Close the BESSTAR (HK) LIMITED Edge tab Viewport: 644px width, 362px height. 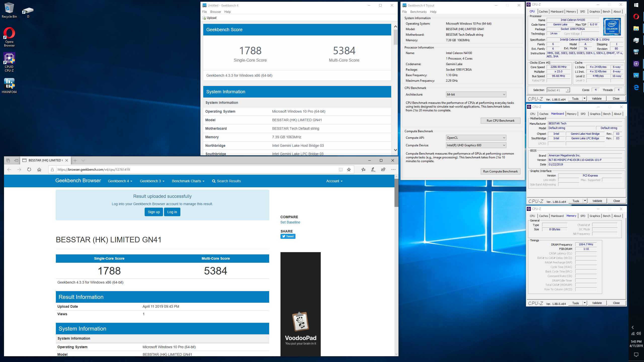[67, 160]
